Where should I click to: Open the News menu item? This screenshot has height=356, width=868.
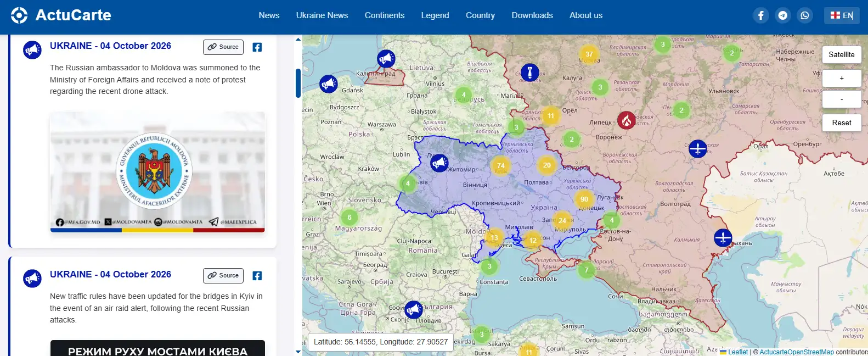(x=269, y=15)
